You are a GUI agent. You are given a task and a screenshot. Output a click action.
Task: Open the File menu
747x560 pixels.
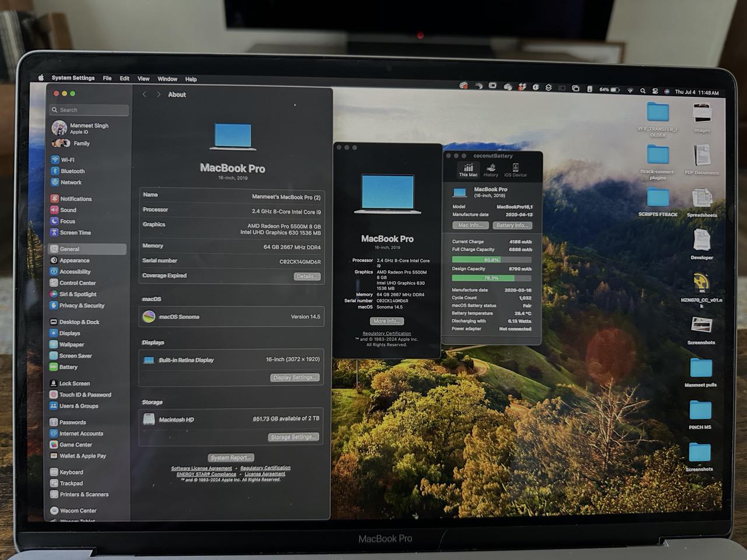[107, 78]
